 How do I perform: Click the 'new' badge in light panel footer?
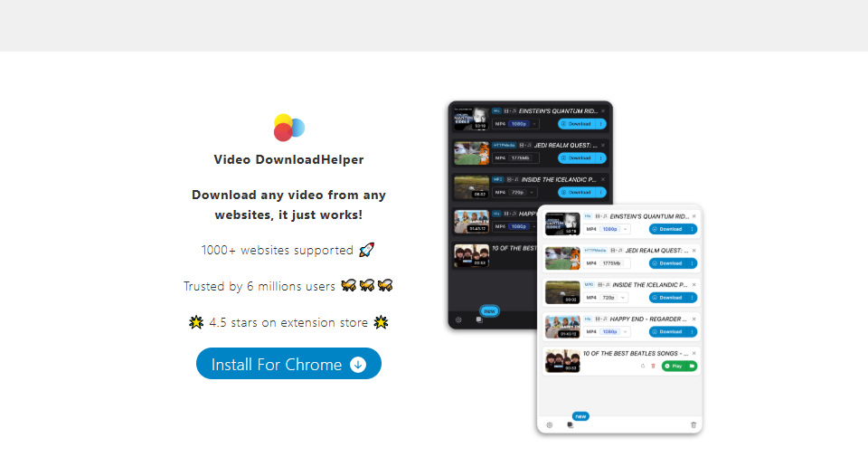[580, 416]
